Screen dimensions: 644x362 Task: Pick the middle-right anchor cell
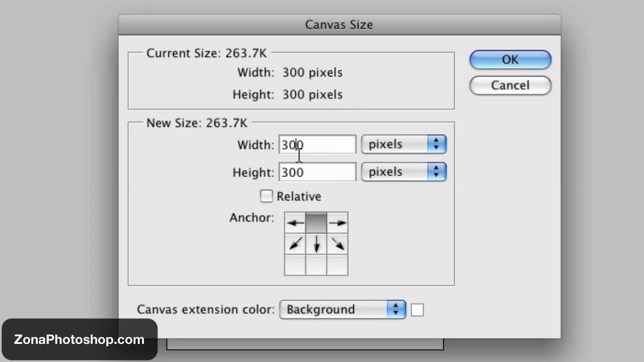click(x=338, y=244)
